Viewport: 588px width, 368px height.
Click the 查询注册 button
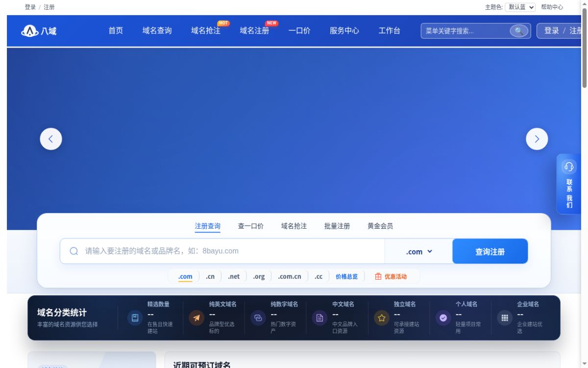[490, 252]
